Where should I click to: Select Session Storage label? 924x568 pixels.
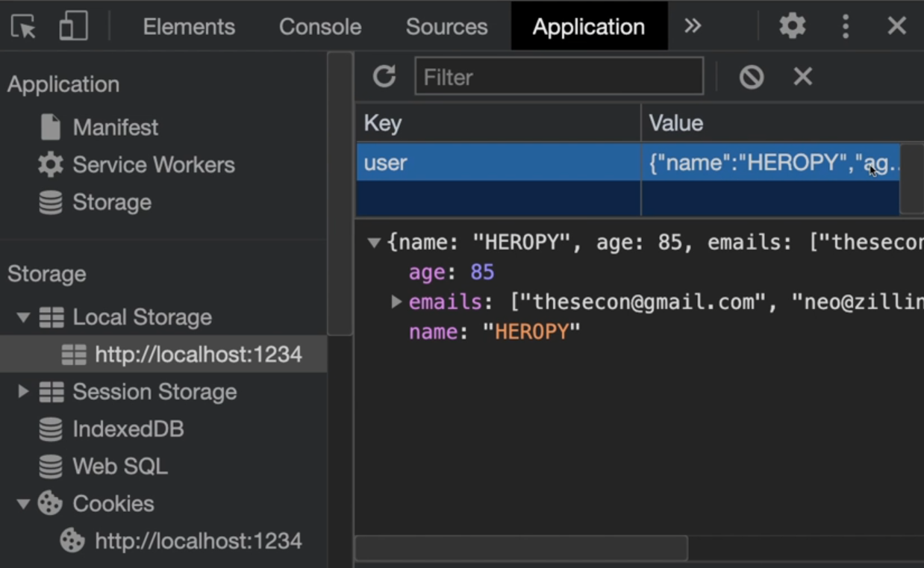(154, 392)
